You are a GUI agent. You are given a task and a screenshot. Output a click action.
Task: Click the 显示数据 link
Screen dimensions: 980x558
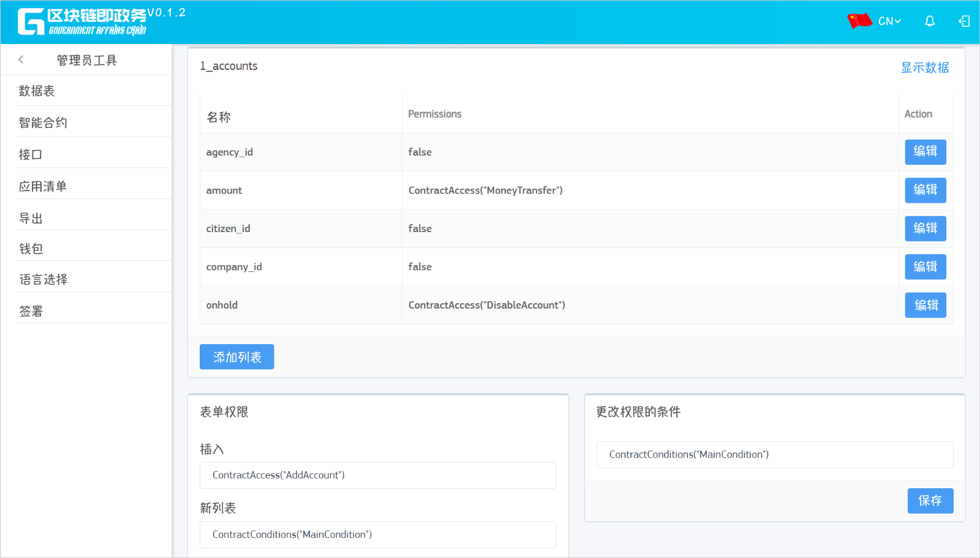[924, 67]
